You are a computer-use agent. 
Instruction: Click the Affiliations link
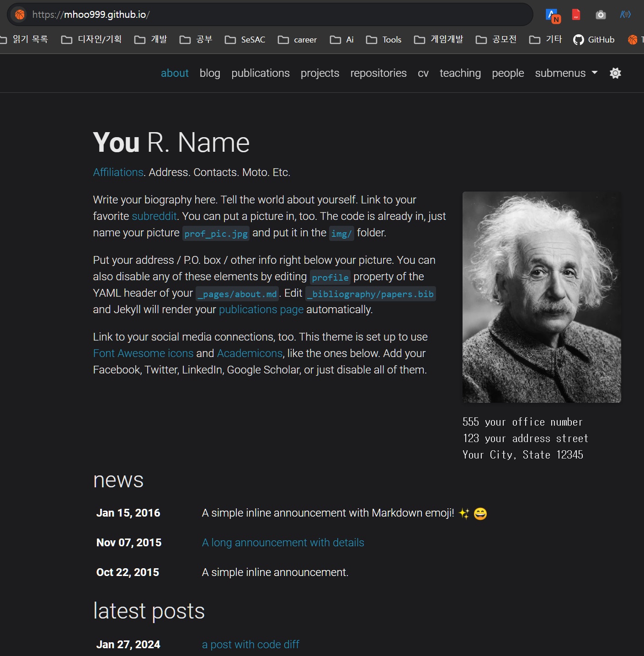(118, 172)
